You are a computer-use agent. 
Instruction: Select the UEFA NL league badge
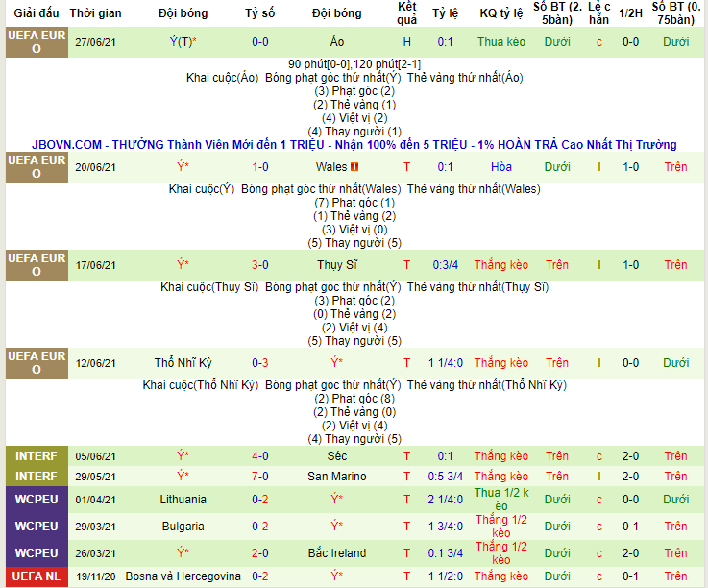pyautogui.click(x=35, y=577)
